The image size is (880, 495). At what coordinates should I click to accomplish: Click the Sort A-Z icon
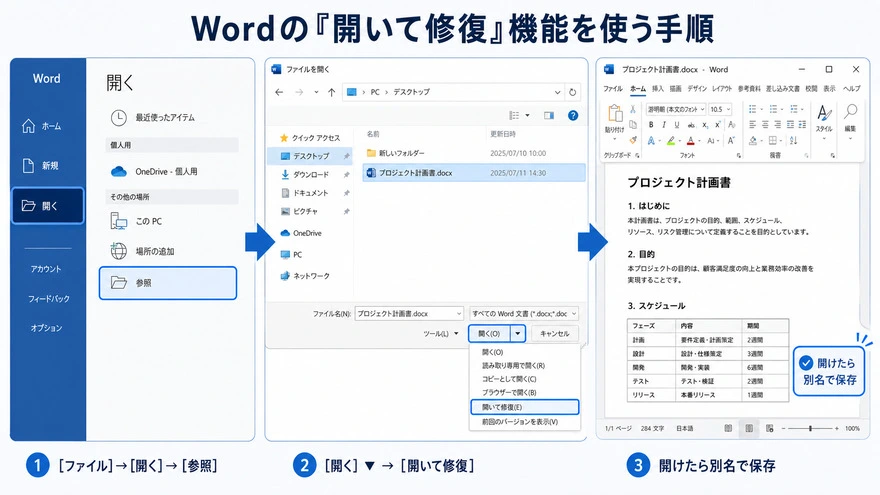coord(793,140)
